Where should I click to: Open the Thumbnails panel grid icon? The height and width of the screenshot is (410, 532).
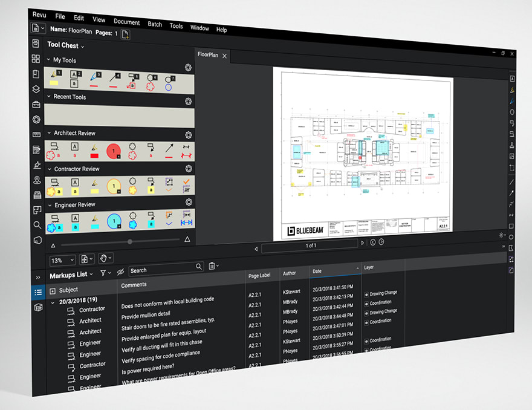36,59
